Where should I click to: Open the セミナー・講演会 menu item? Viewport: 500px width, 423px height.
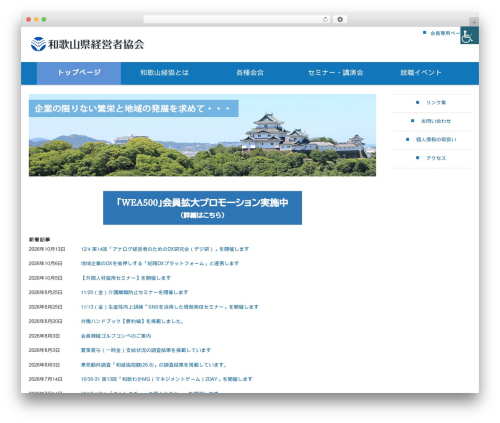coord(335,73)
